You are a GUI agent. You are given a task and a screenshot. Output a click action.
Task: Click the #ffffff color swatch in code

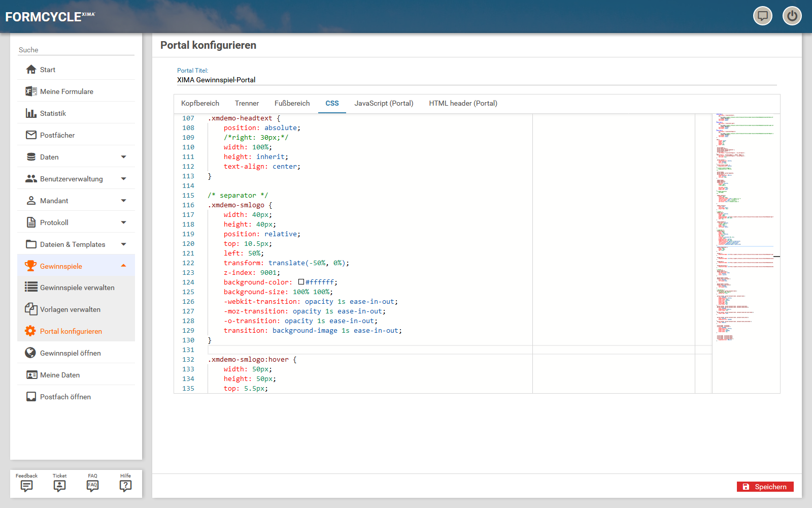(301, 282)
